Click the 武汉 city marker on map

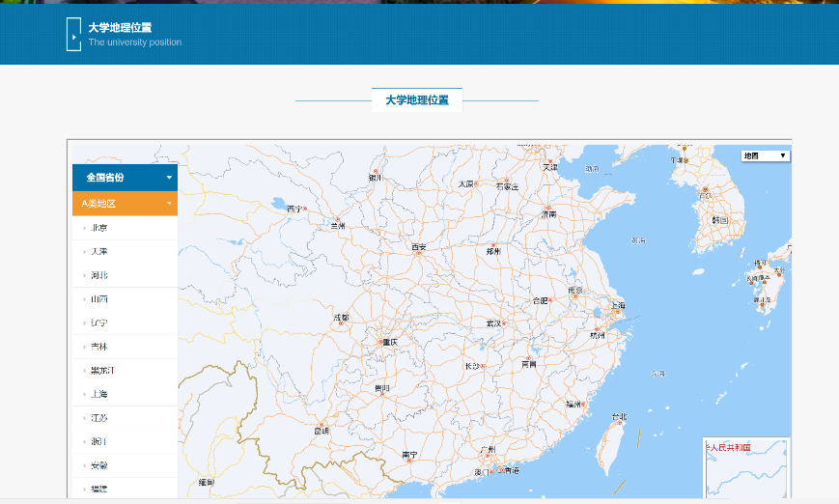tap(504, 322)
